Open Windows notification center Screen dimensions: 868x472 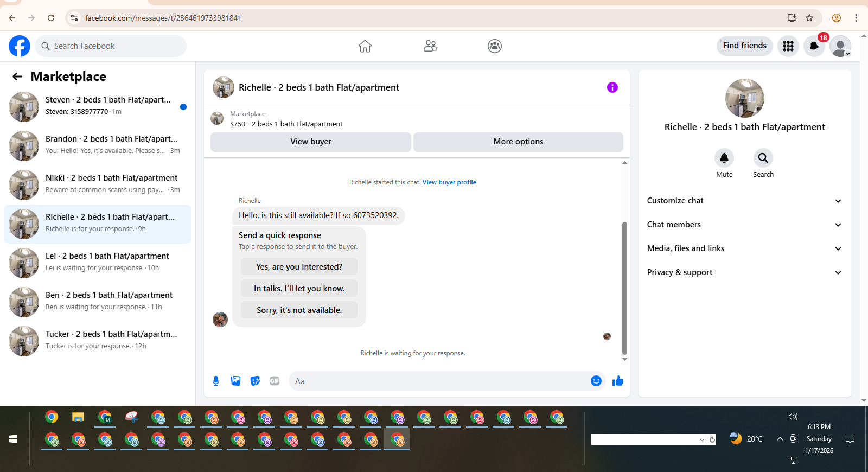850,439
